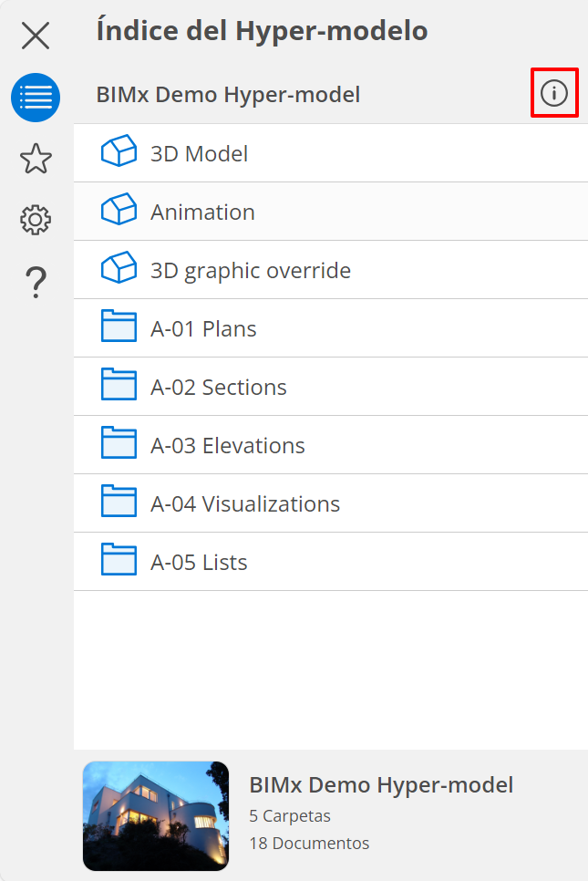The width and height of the screenshot is (588, 881).
Task: Open favorites star in sidebar
Action: pyautogui.click(x=36, y=159)
